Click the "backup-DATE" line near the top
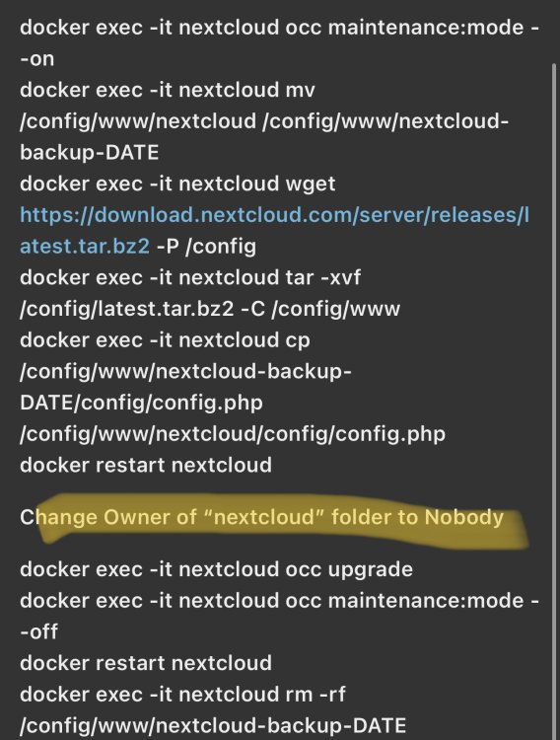The width and height of the screenshot is (560, 740). click(89, 152)
